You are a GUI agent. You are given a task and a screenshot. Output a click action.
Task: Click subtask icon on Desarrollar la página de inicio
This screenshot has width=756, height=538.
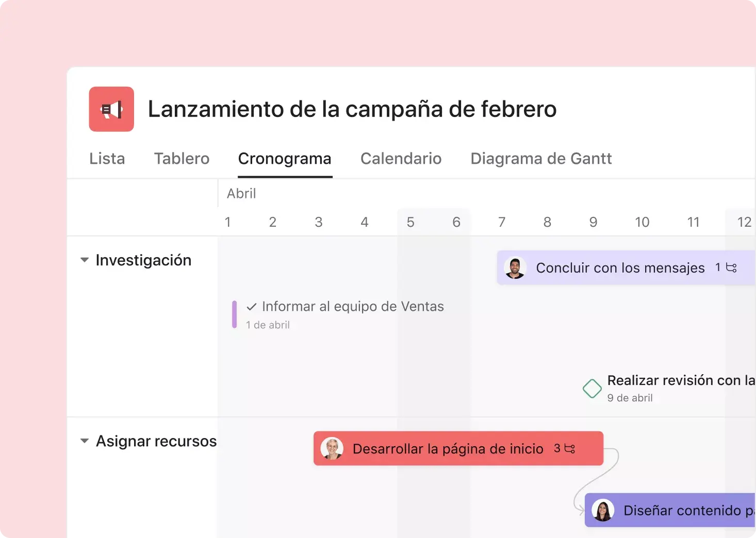(570, 448)
